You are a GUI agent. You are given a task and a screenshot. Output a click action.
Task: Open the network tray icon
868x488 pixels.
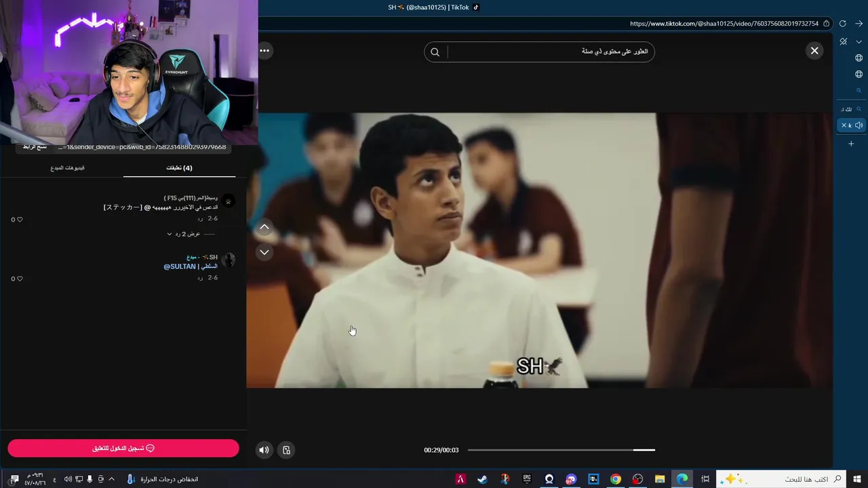(x=79, y=479)
